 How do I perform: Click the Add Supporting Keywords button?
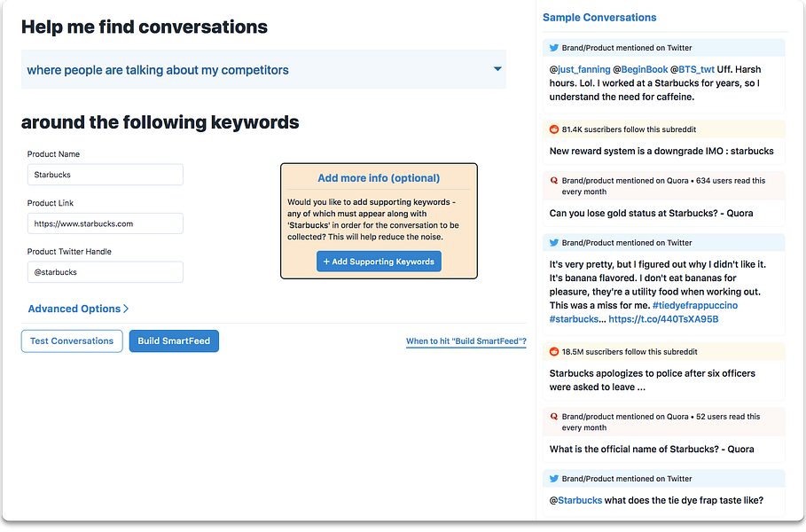379,261
